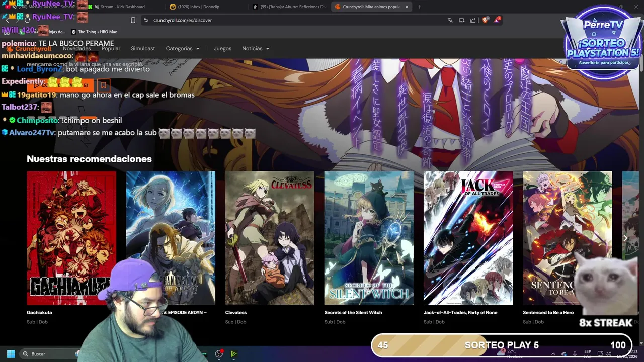Open the round app icon in taskbar
644x362 pixels.
(x=219, y=354)
